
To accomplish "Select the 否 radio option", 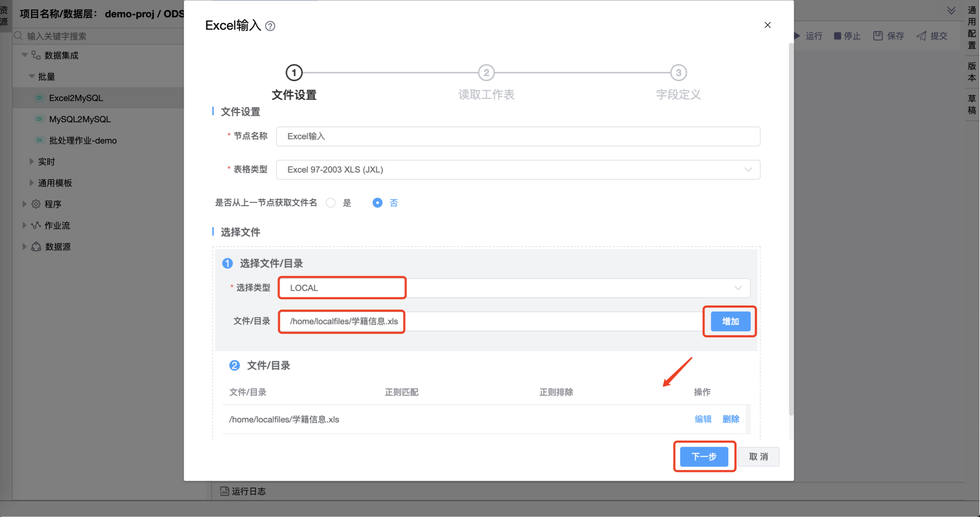I will 377,203.
